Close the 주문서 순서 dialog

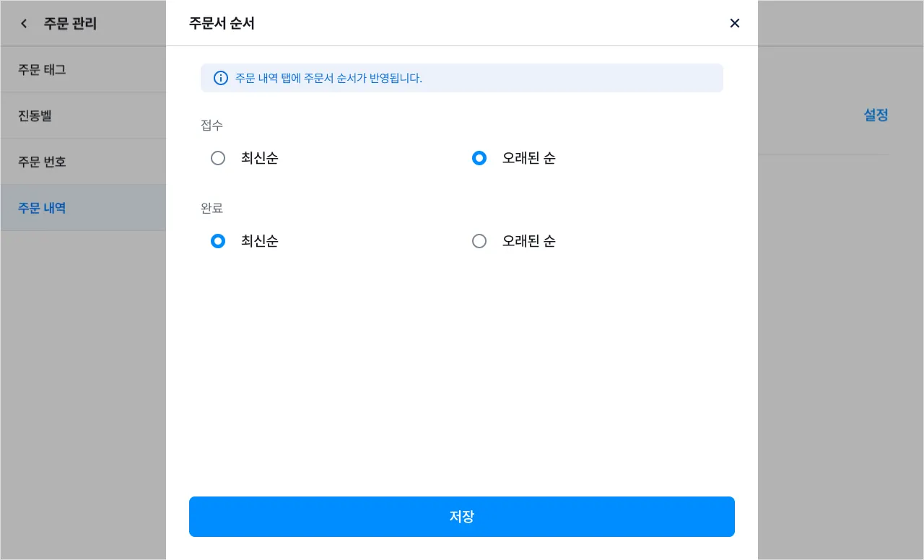coord(735,23)
